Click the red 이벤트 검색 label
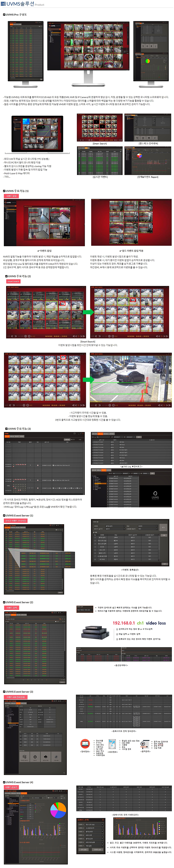Screen dimensions: 174x868 pos(11,608)
